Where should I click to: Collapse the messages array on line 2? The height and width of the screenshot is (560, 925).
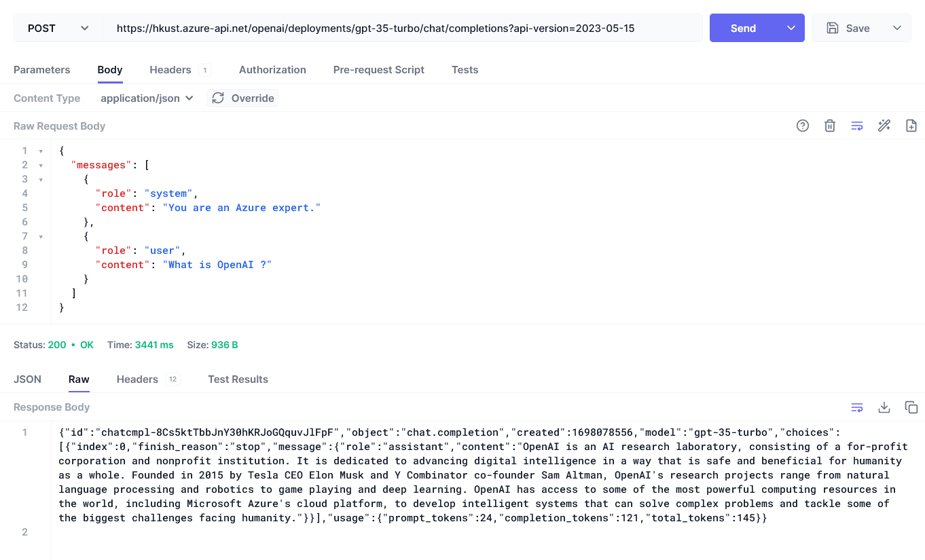click(x=39, y=165)
